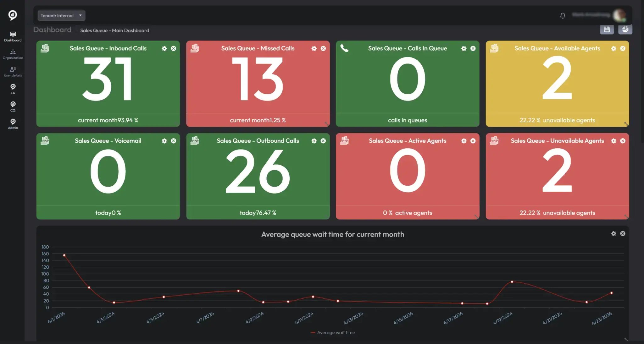Expand the Tenant: Internal dropdown
Screen dimensions: 644x344
61,15
